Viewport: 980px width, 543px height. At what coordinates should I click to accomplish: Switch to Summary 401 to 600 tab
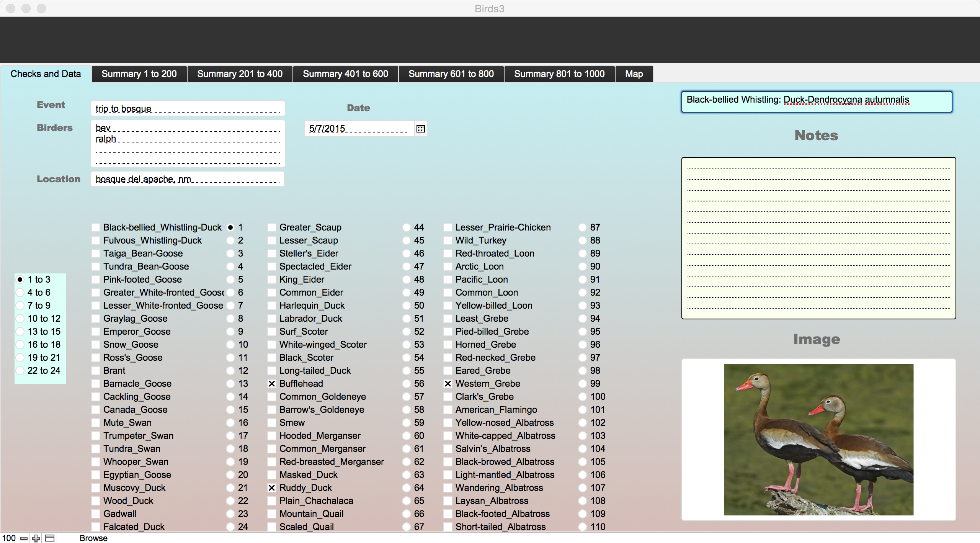point(345,74)
